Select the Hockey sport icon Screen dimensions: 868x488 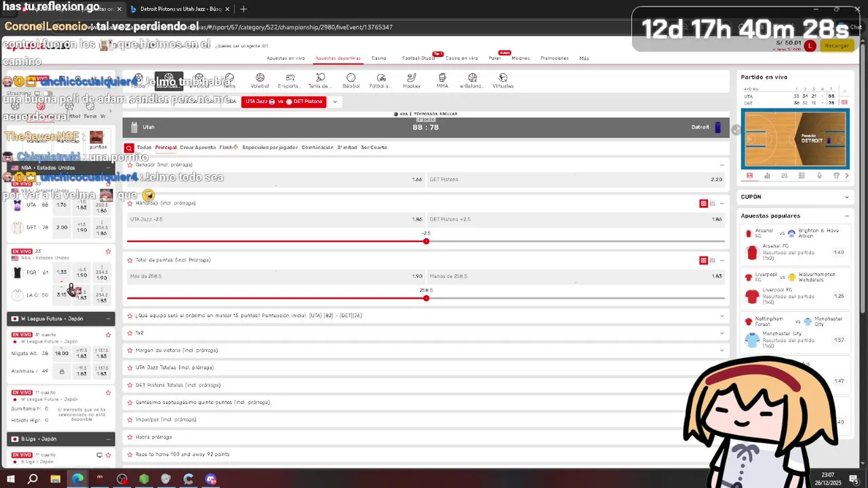(x=412, y=81)
